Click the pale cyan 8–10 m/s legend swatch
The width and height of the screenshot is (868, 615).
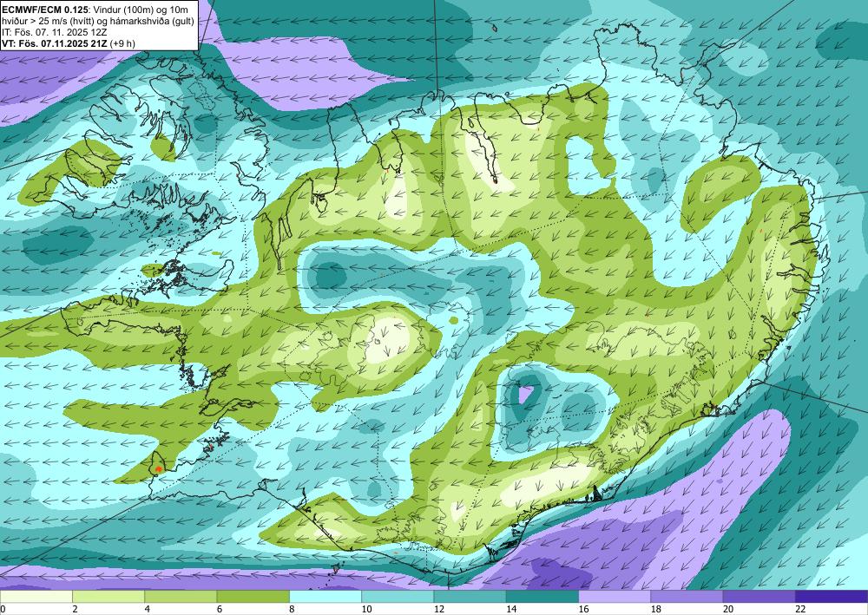[325, 597]
